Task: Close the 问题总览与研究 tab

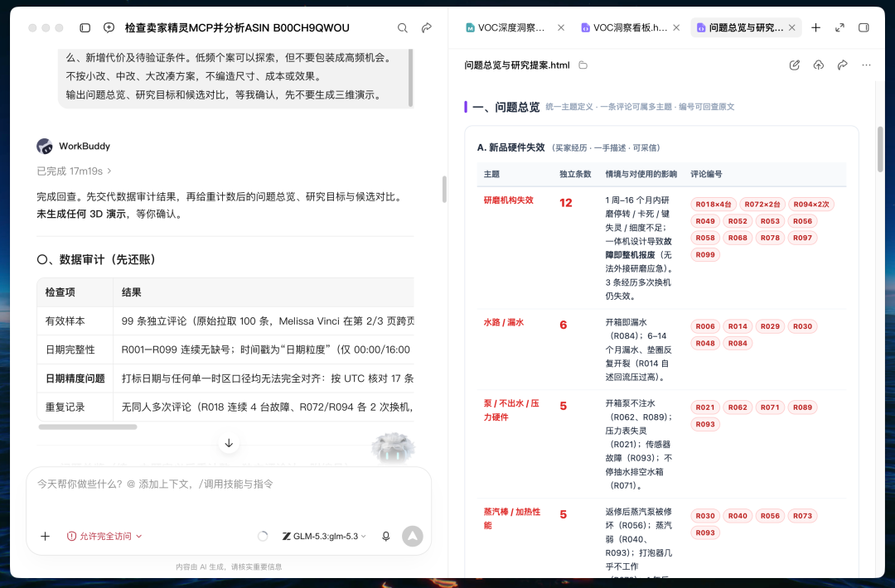Action: coord(791,27)
